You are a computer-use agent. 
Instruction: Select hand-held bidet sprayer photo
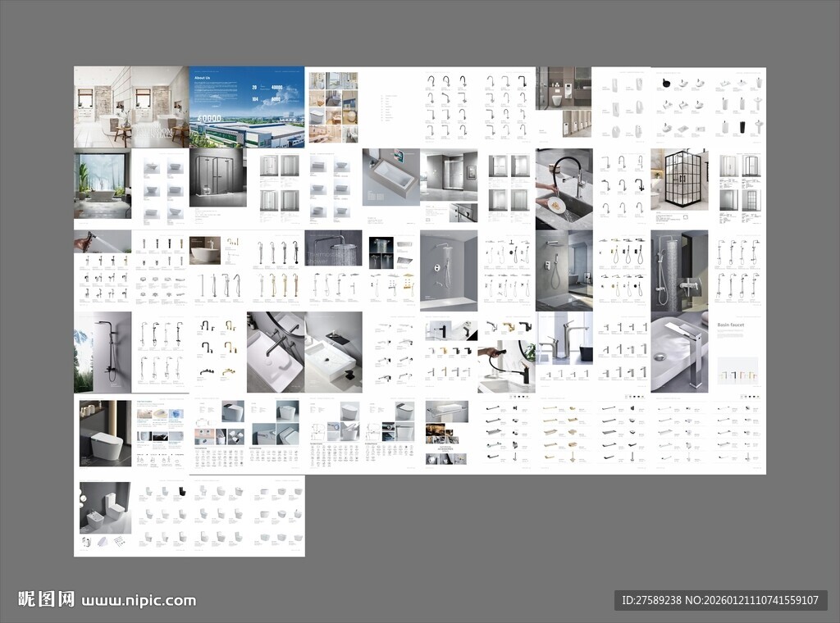(103, 241)
